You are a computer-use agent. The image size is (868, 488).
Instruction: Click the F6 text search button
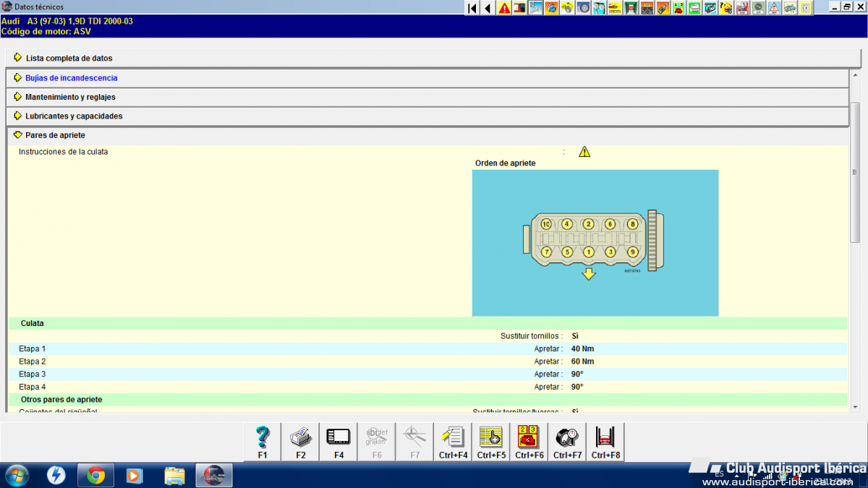377,442
